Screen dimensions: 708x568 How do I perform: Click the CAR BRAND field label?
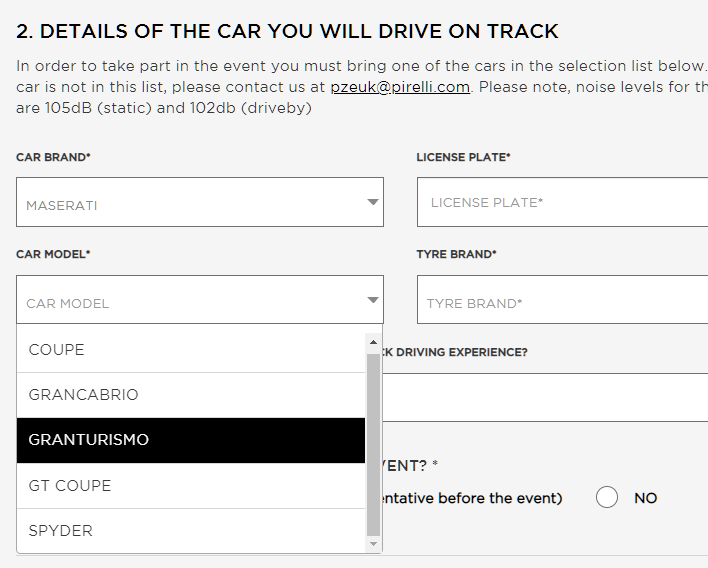tap(53, 157)
